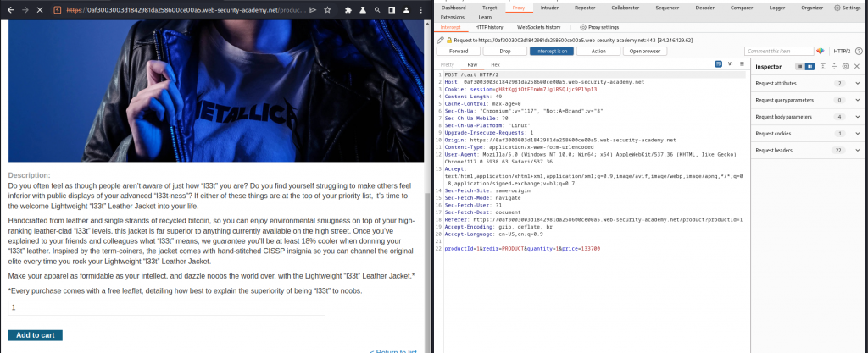This screenshot has width=868, height=353.
Task: Open the Logger tab
Action: click(776, 8)
